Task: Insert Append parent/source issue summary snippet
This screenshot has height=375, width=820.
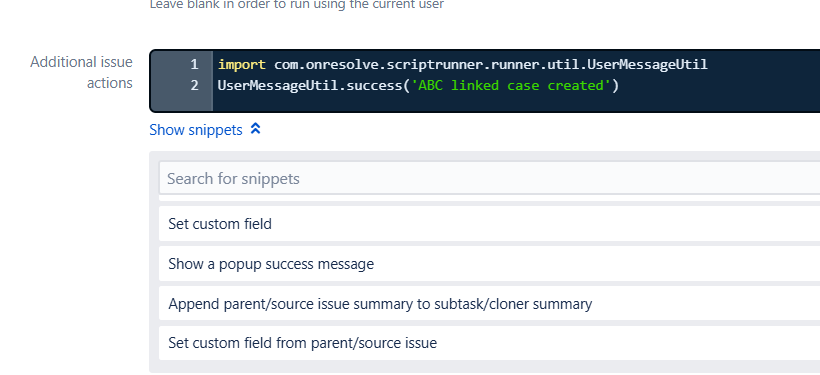Action: (489, 304)
